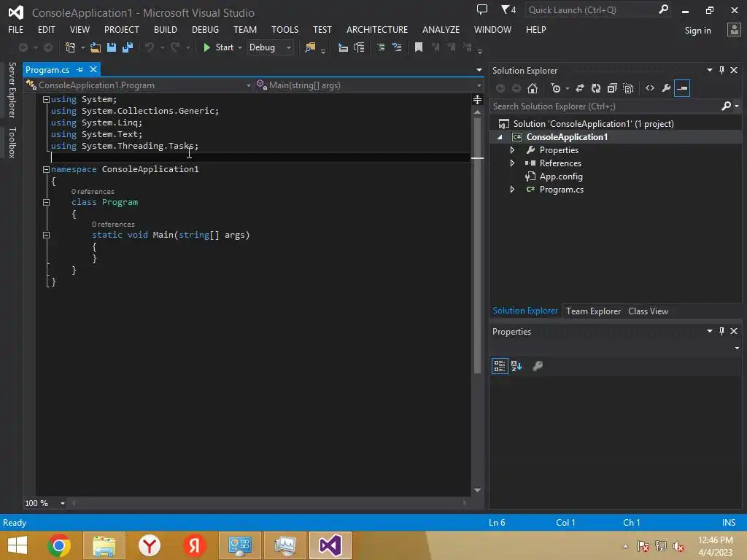Expand the References node
Viewport: 747px width, 560px height.
512,163
